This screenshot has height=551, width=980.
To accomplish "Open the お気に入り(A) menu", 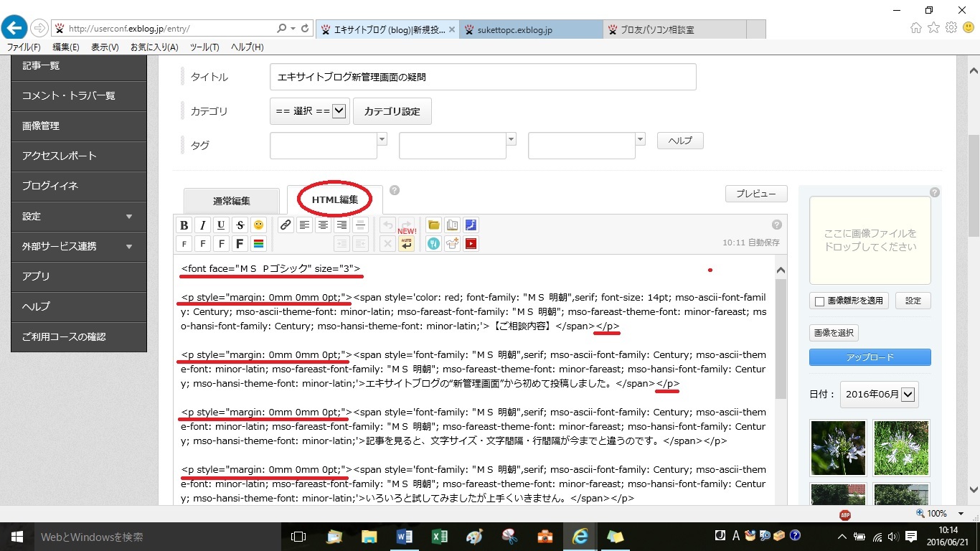I will [154, 47].
